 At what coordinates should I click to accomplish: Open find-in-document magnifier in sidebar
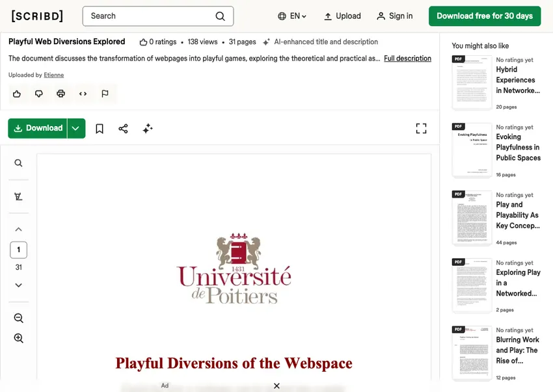click(x=18, y=163)
